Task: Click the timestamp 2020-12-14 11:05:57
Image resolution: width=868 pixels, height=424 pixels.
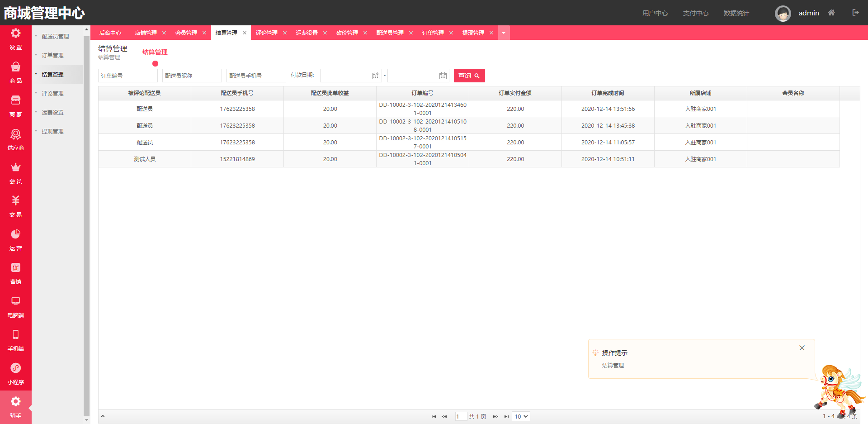Action: click(x=608, y=143)
